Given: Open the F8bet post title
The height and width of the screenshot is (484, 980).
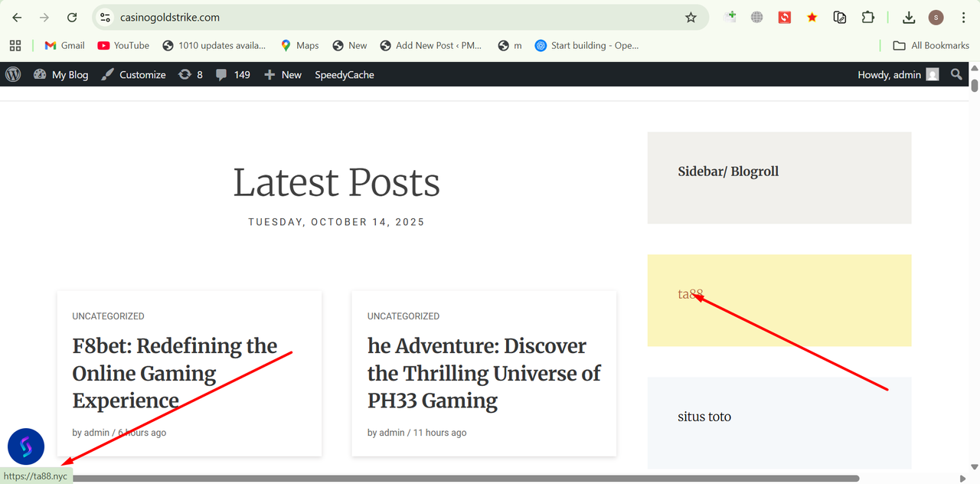Looking at the screenshot, I should coord(175,373).
